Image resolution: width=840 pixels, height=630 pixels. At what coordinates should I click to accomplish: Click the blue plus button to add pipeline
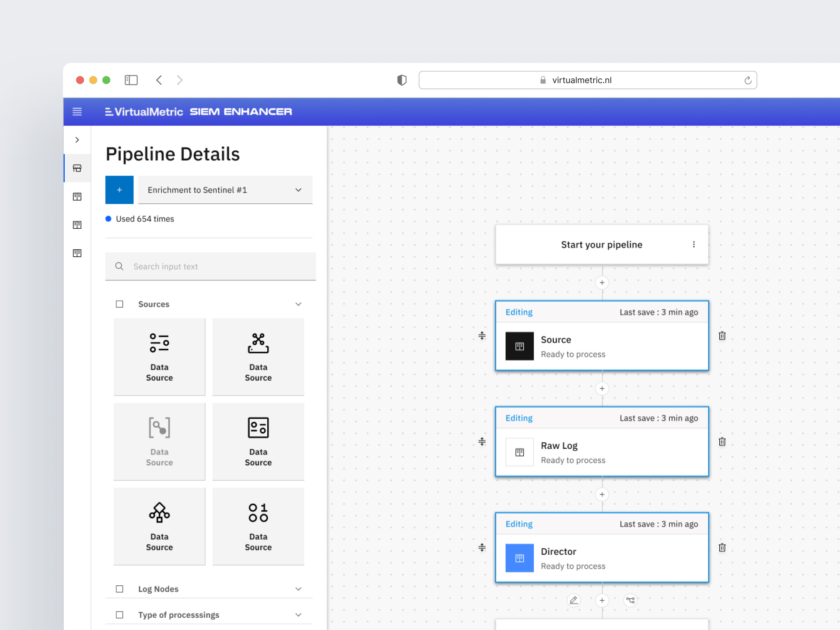coord(119,190)
